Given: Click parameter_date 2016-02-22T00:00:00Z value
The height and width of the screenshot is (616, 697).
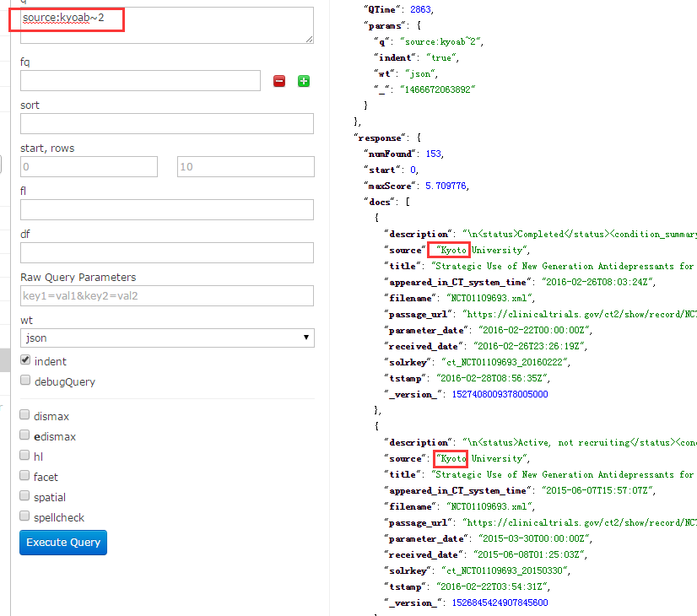Looking at the screenshot, I should tap(534, 330).
